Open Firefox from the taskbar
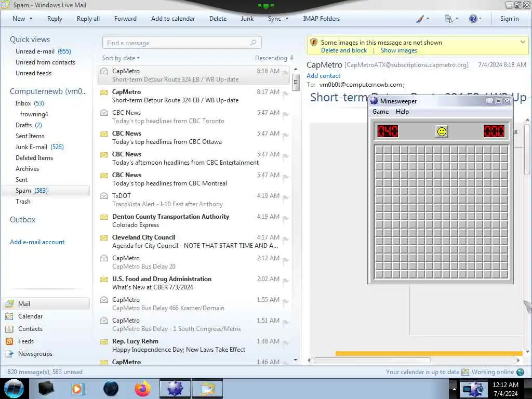Image resolution: width=532 pixels, height=399 pixels. 143,389
